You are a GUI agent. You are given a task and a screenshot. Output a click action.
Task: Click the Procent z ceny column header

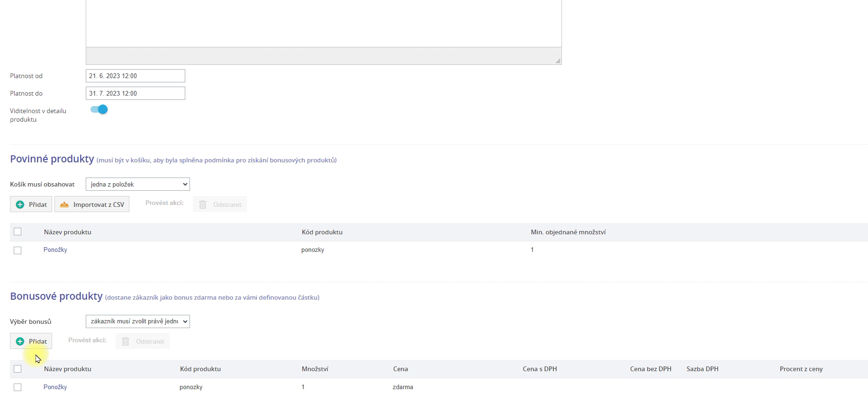pos(801,369)
